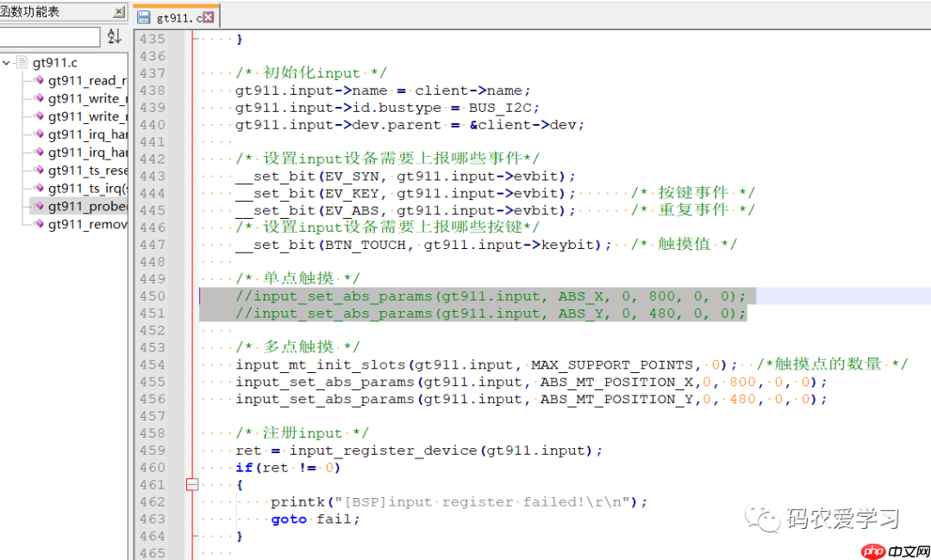
Task: Click commented ABS_X line 450
Action: coord(490,296)
